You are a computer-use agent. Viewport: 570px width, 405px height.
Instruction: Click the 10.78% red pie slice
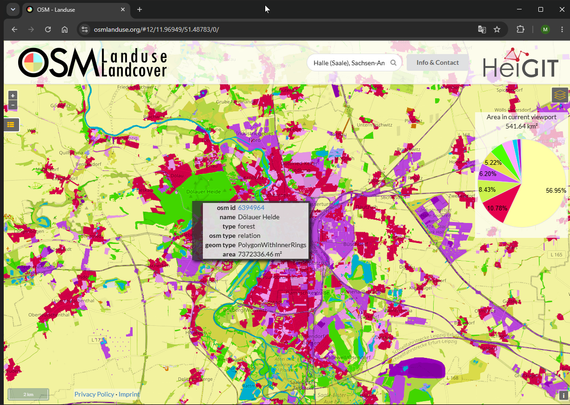(500, 204)
